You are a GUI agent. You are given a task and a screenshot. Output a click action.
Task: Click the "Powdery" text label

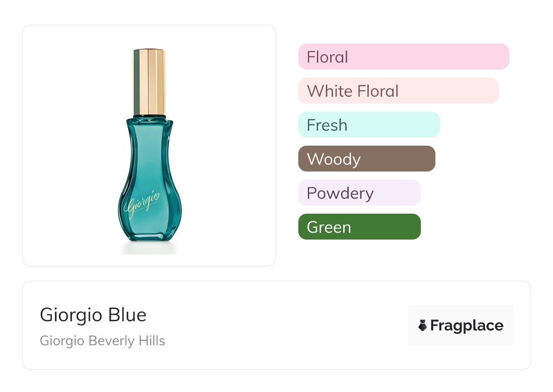(340, 193)
